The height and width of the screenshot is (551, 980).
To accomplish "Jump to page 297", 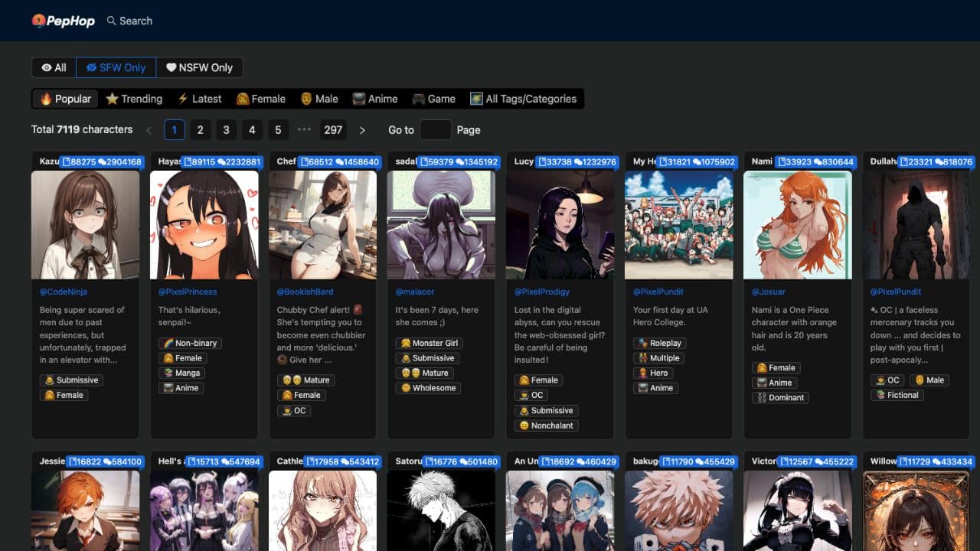I will (333, 130).
